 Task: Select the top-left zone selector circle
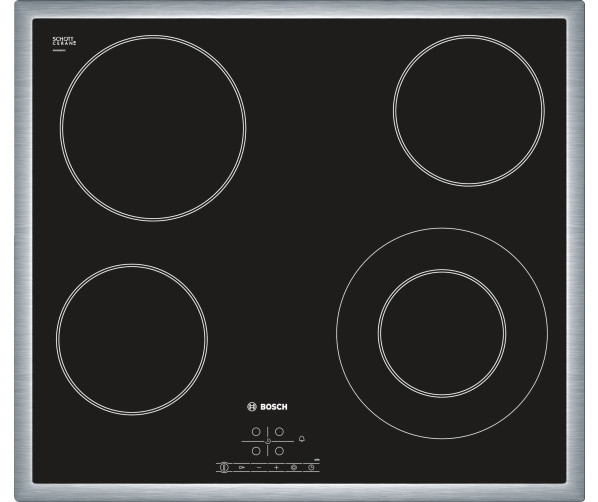pyautogui.click(x=256, y=432)
